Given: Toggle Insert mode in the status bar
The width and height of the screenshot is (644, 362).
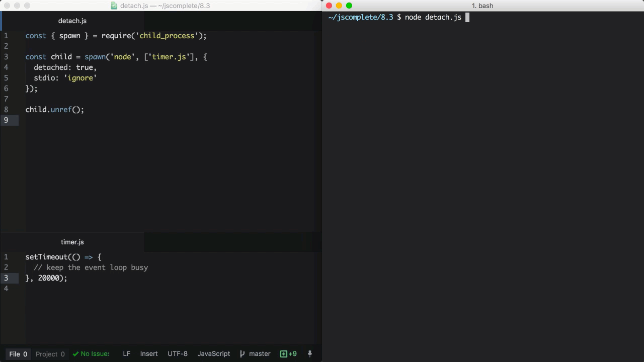Looking at the screenshot, I should [149, 353].
